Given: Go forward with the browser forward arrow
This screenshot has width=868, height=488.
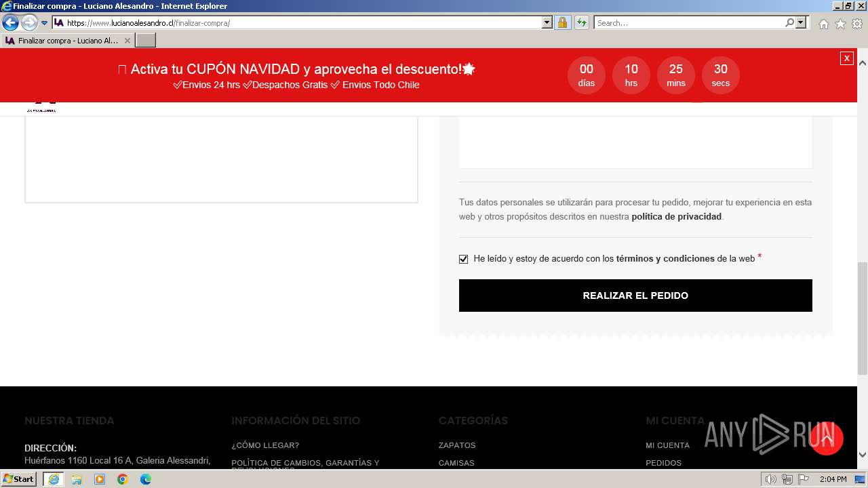Looking at the screenshot, I should click(29, 23).
